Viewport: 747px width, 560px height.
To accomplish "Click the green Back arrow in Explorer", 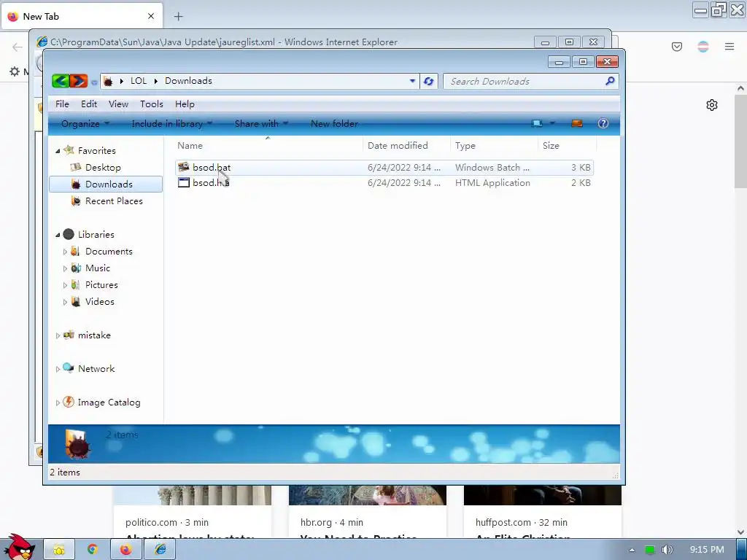I will (61, 81).
